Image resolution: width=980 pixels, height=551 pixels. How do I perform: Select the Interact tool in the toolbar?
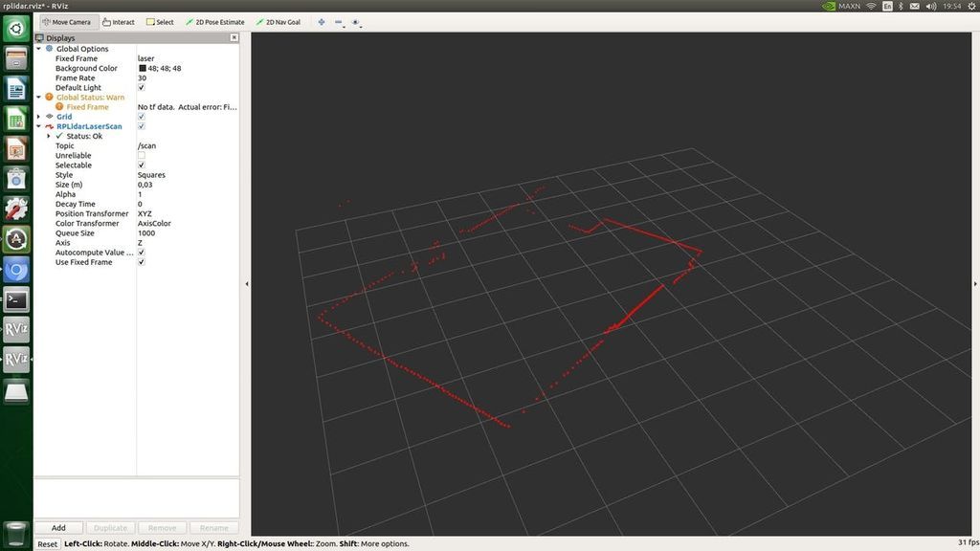tap(117, 21)
